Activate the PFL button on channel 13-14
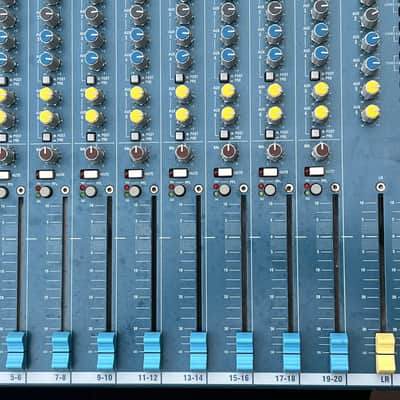The image size is (400, 400). (x=180, y=190)
